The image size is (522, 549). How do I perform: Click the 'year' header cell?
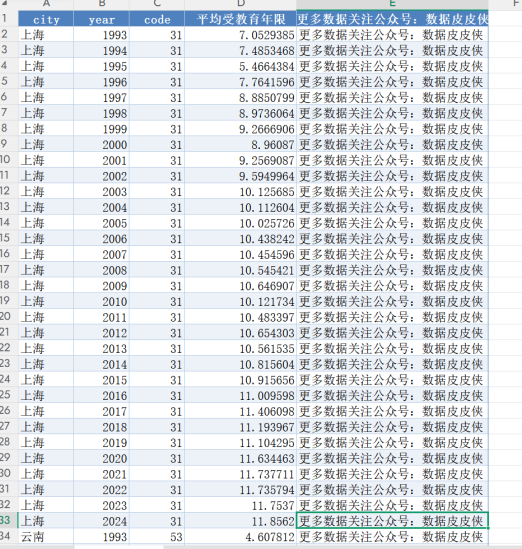tap(102, 19)
